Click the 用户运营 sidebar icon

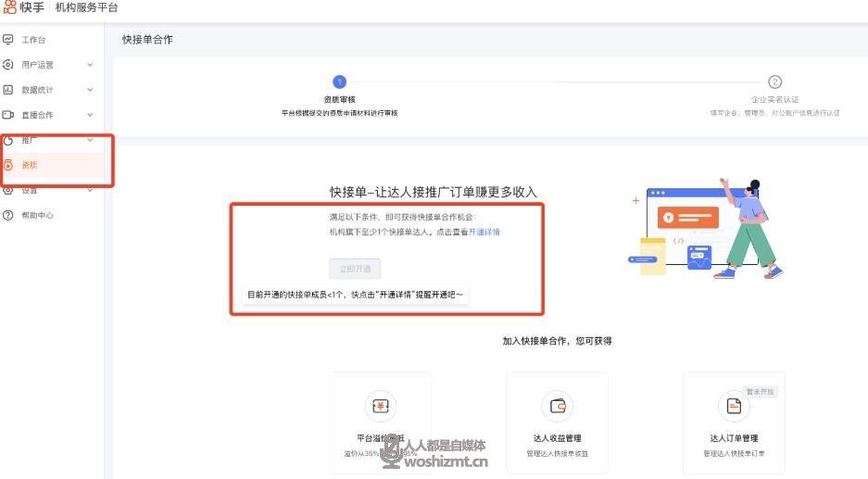pyautogui.click(x=8, y=65)
